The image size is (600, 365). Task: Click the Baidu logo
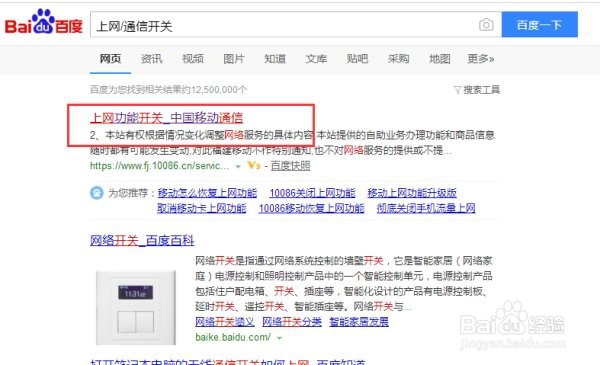coord(44,22)
